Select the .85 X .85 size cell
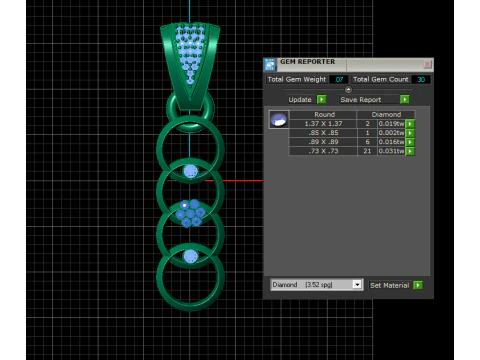The width and height of the screenshot is (480, 360). coord(323,133)
